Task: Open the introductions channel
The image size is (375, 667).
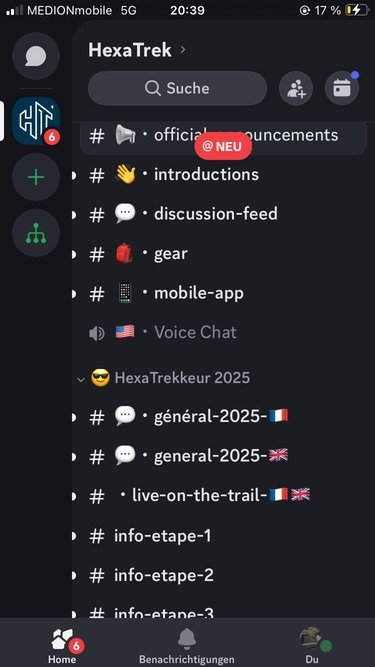Action: 223,175
